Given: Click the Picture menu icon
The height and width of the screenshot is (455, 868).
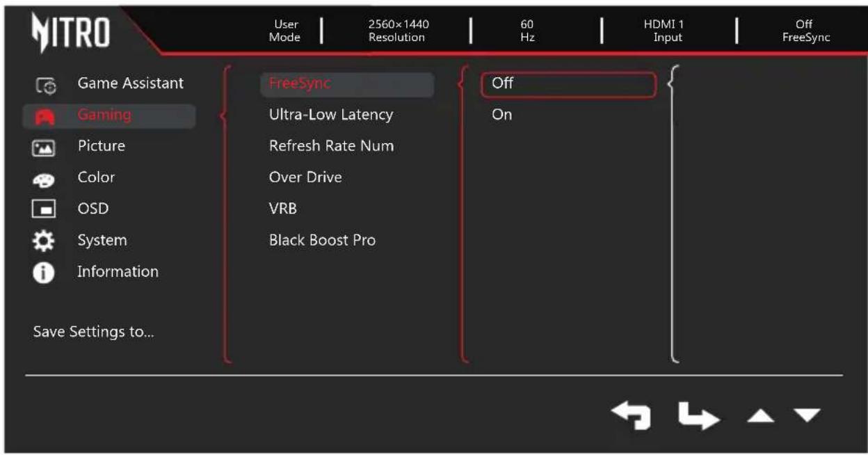Looking at the screenshot, I should click(x=44, y=147).
